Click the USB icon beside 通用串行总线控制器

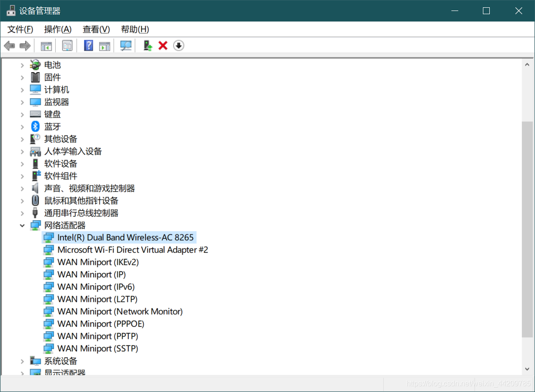point(35,213)
